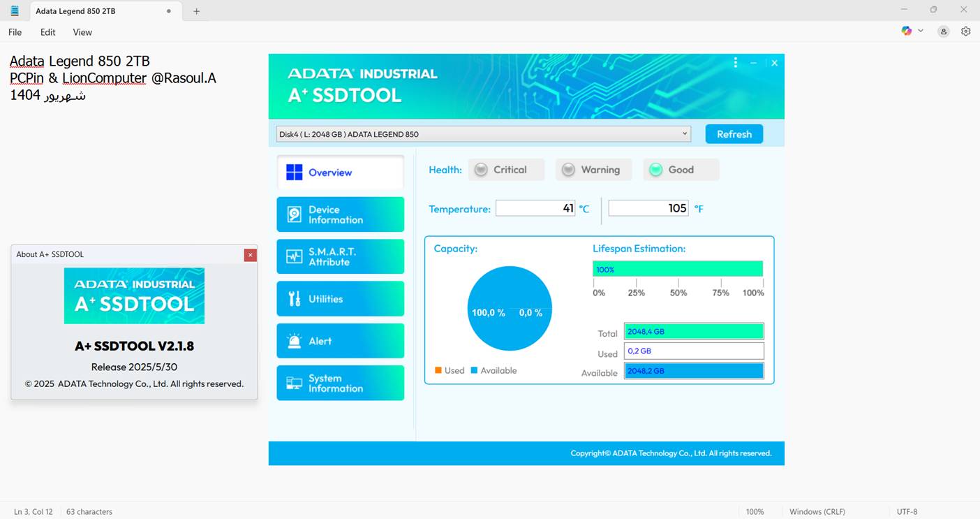
Task: Open the Overview section
Action: click(x=340, y=173)
